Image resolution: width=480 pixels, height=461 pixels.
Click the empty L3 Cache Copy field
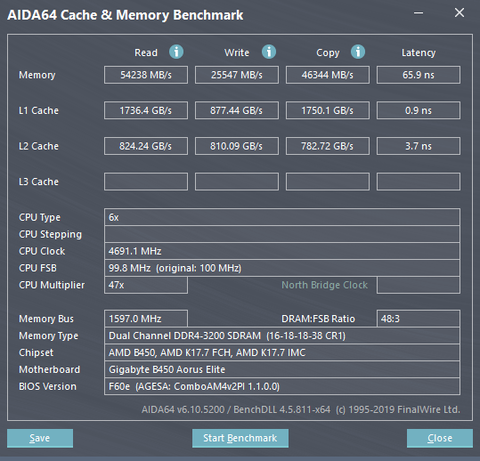tap(328, 182)
